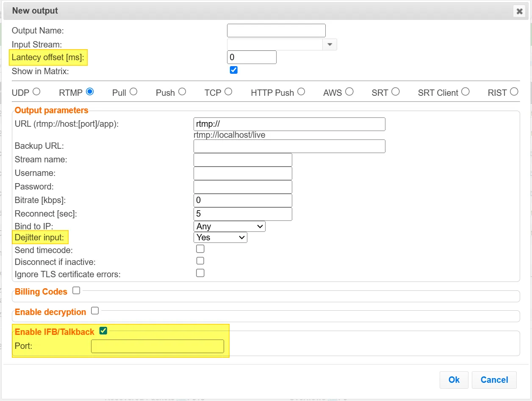Choose the RIST radio option
532x401 pixels.
[x=514, y=92]
